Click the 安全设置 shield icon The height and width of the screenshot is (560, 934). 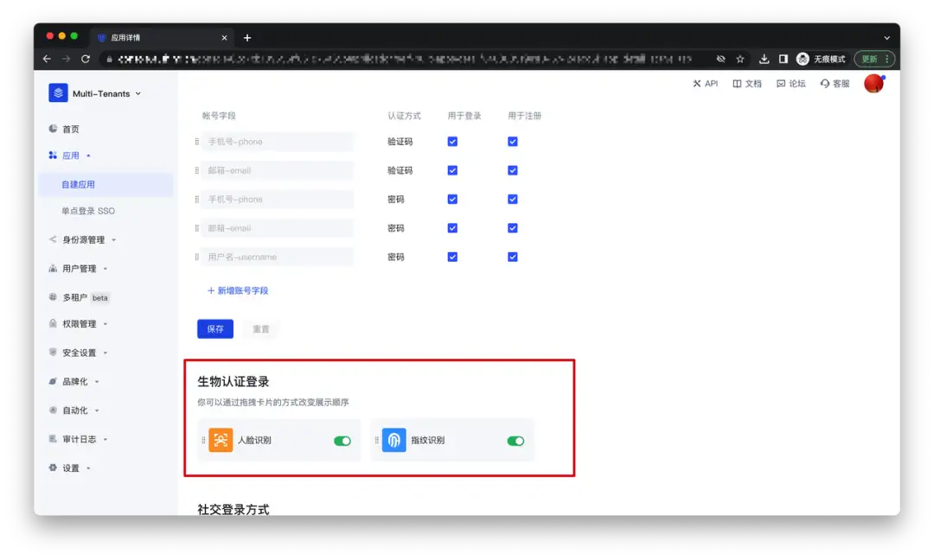click(x=53, y=353)
